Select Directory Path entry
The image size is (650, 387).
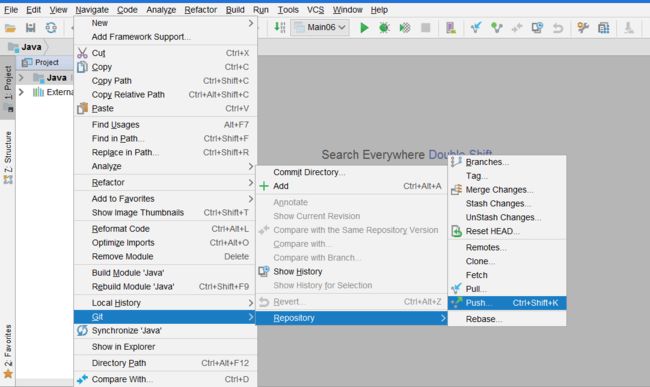pyautogui.click(x=165, y=363)
